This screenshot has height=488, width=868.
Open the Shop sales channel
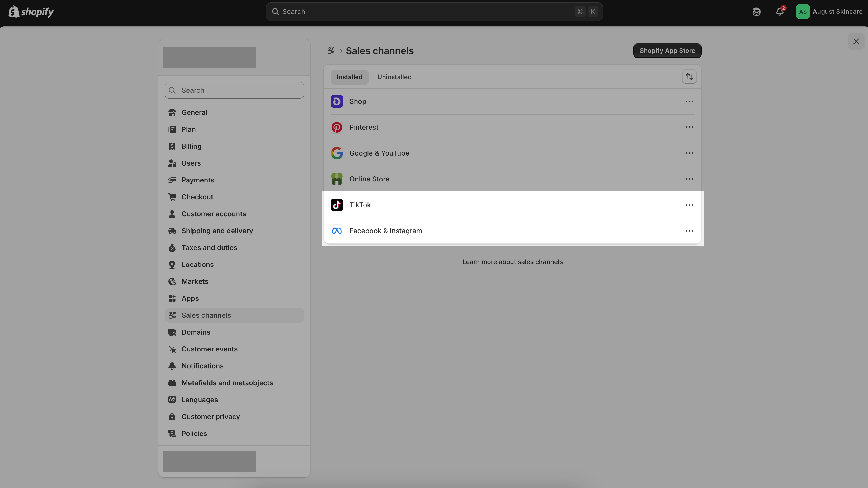[512, 101]
